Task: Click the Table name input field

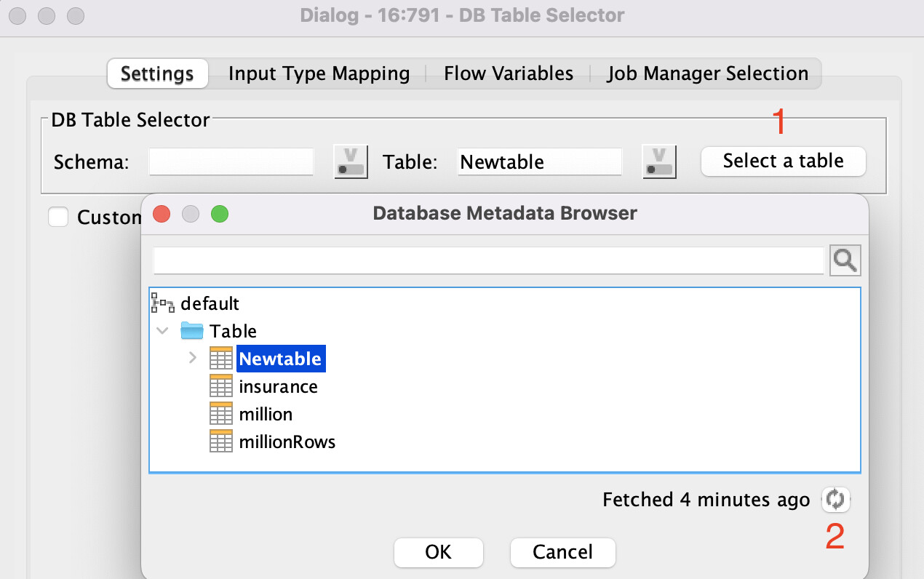Action: 540,161
